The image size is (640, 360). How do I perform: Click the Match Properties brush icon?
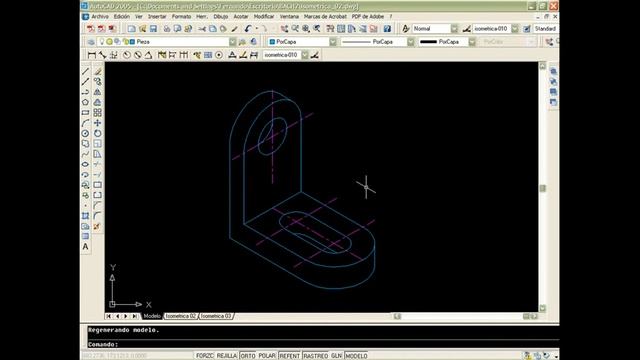(235, 29)
